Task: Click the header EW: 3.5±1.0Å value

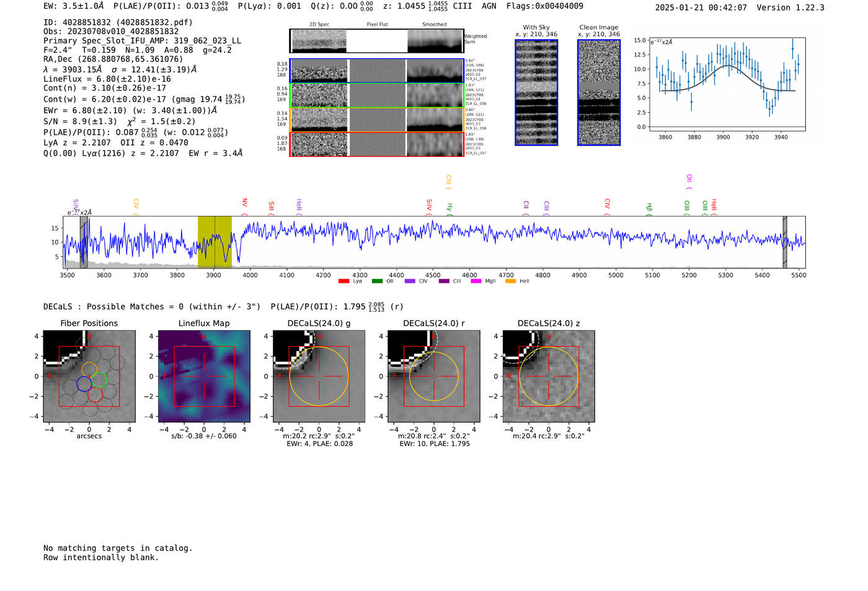Action: pyautogui.click(x=74, y=6)
